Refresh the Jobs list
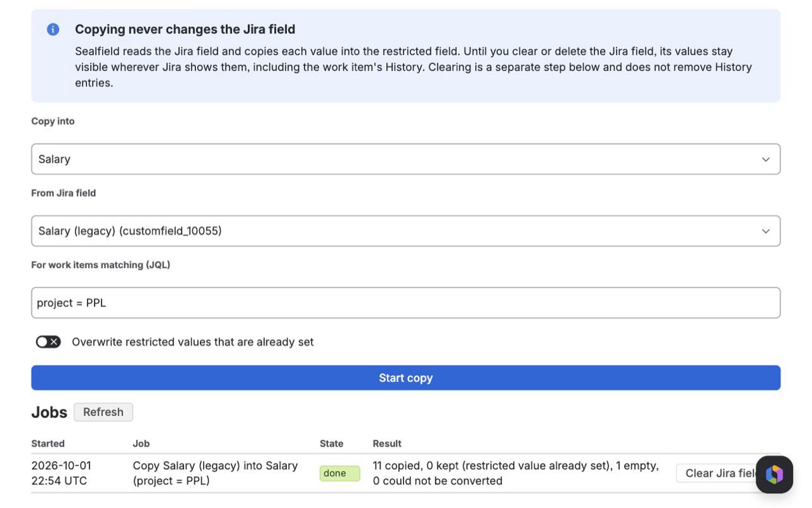812x508 pixels. coord(103,412)
